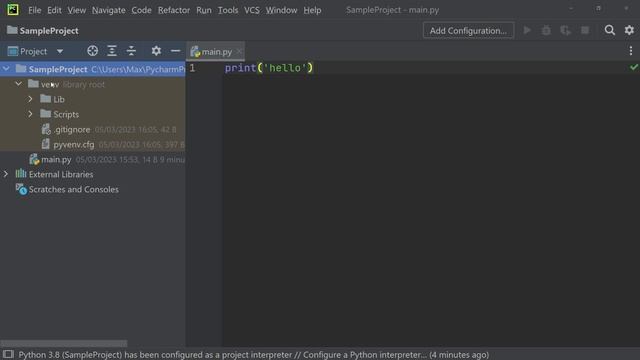Collapse the SampleProject root node
Screen dimensions: 640x360
point(6,69)
